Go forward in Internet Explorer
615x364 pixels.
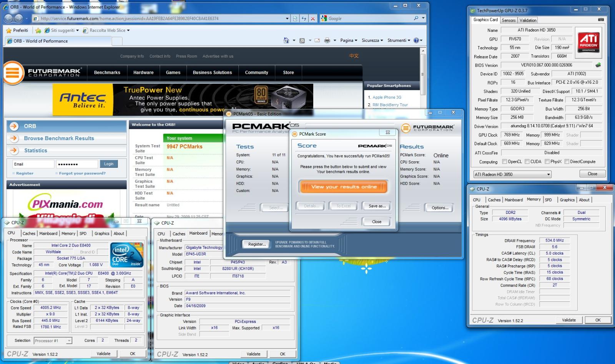(19, 18)
